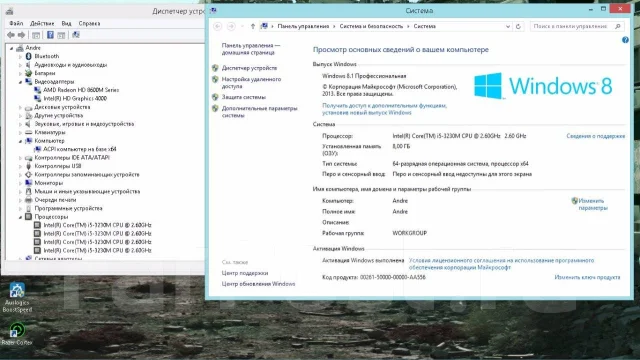The height and width of the screenshot is (360, 640).
Task: Select the first Intel Core i5-3230M processor entry
Action: (97, 225)
